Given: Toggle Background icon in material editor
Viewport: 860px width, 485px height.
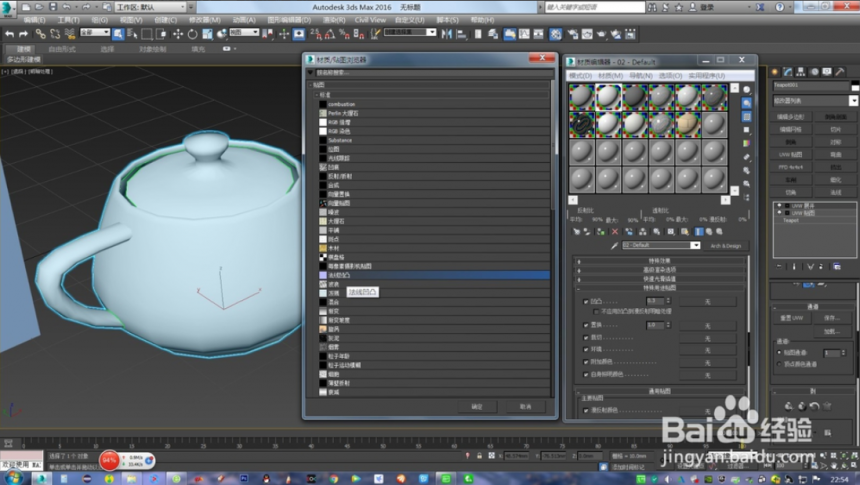Looking at the screenshot, I should [746, 117].
